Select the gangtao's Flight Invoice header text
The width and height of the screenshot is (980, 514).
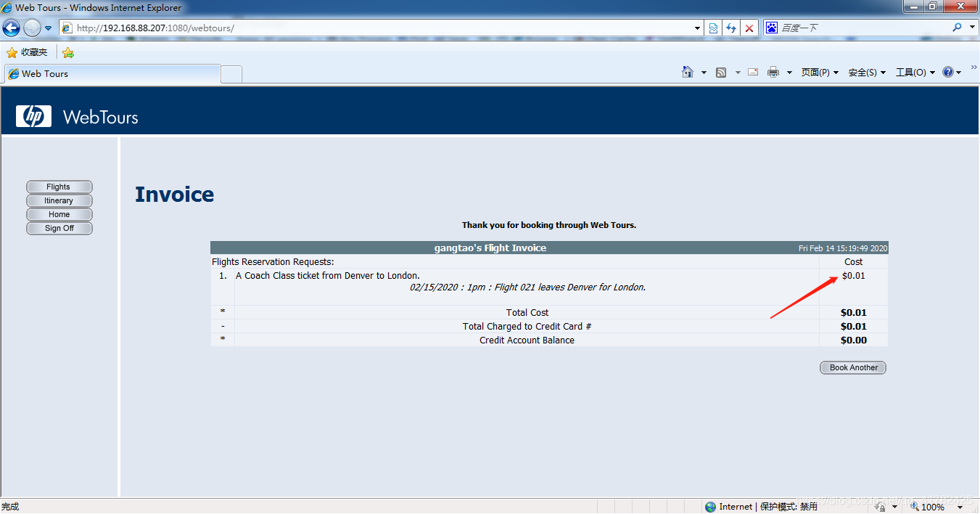tap(490, 248)
